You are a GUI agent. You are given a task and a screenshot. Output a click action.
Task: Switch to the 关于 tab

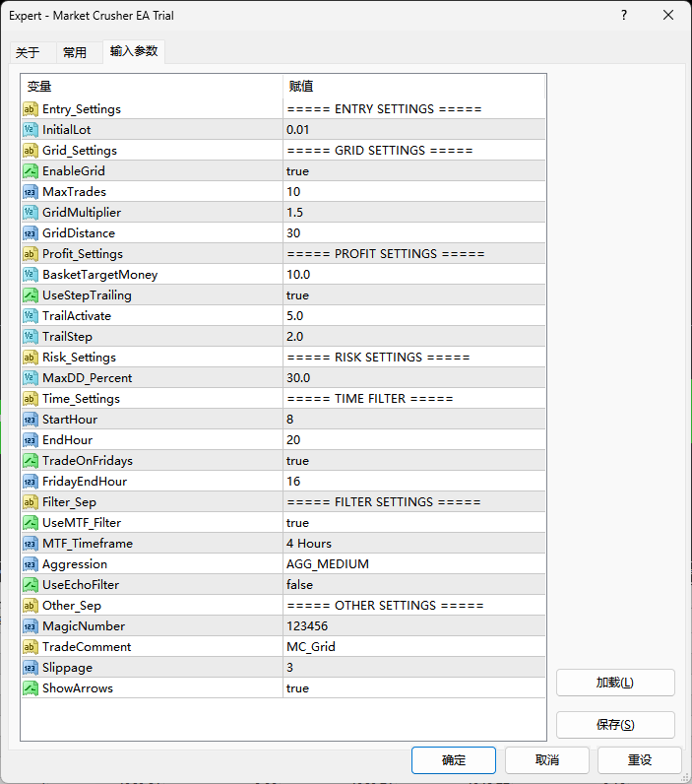tap(28, 53)
